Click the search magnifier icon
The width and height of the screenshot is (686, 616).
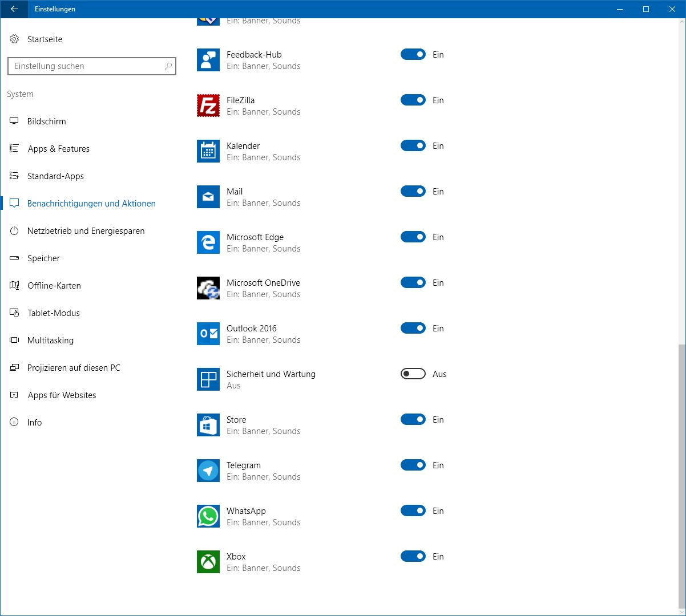(168, 66)
